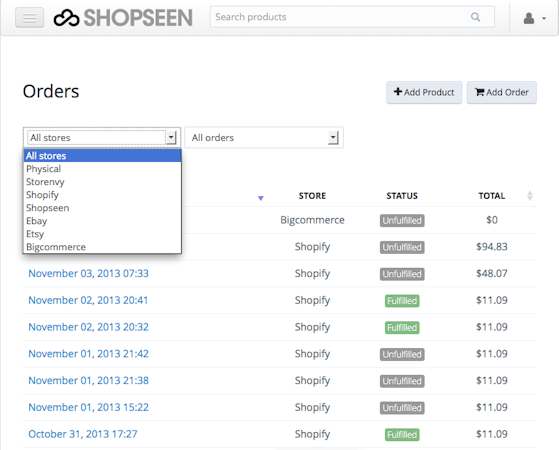Open the hamburger navigation menu
The width and height of the screenshot is (559, 450).
30,17
